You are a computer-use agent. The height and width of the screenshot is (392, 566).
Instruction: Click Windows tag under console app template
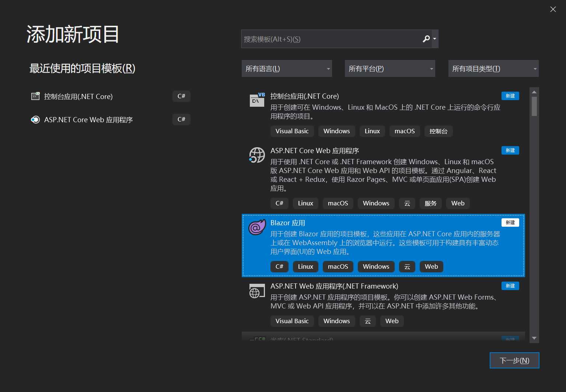336,131
